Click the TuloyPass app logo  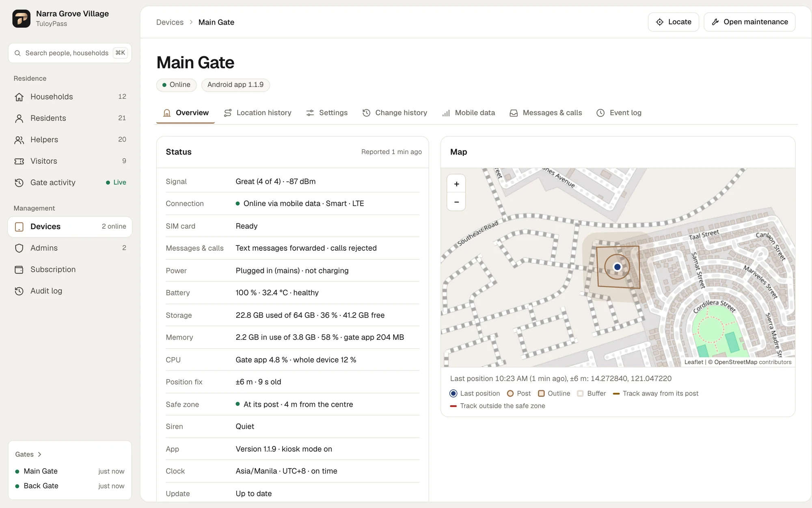coord(21,19)
